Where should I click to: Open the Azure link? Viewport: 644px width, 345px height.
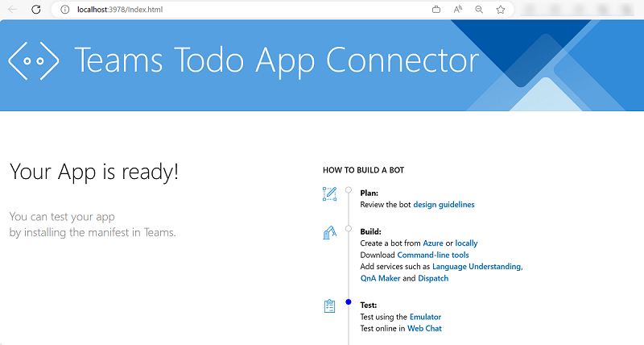(x=433, y=243)
